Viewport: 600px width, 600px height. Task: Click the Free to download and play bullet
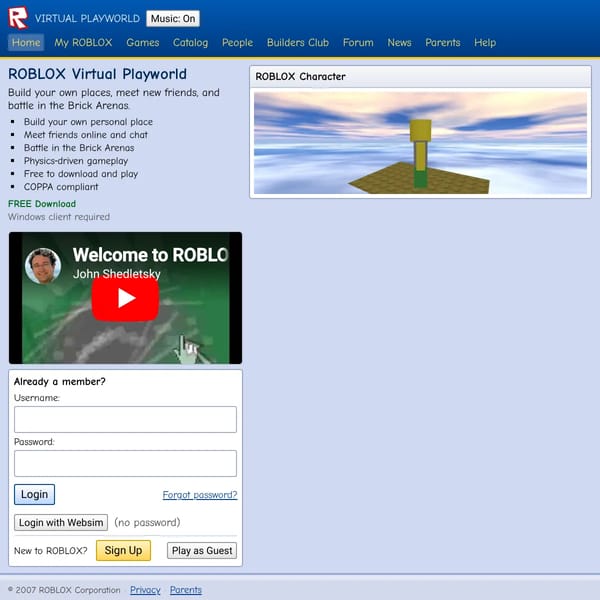tap(81, 174)
